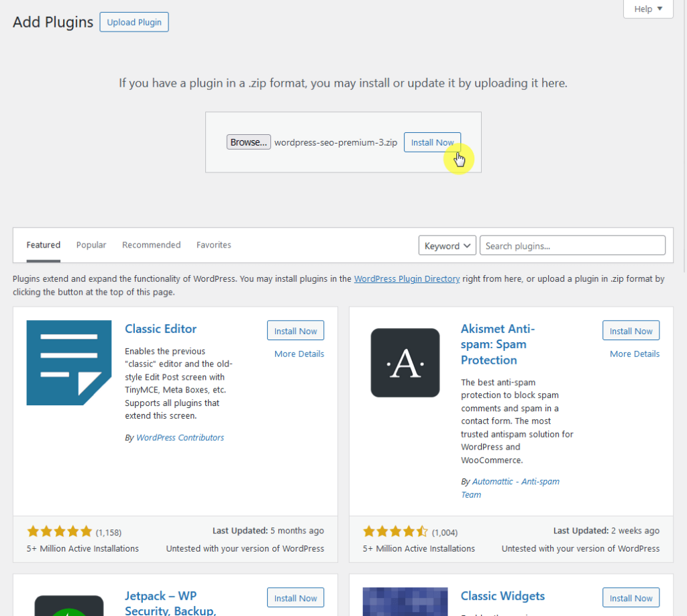687x616 pixels.
Task: Click Akismet star rating
Action: pos(395,531)
